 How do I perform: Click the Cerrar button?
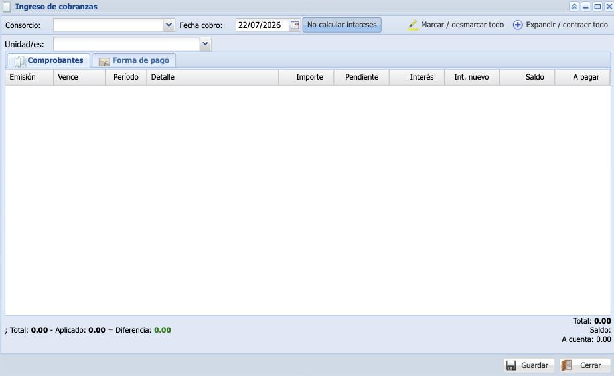coord(585,365)
